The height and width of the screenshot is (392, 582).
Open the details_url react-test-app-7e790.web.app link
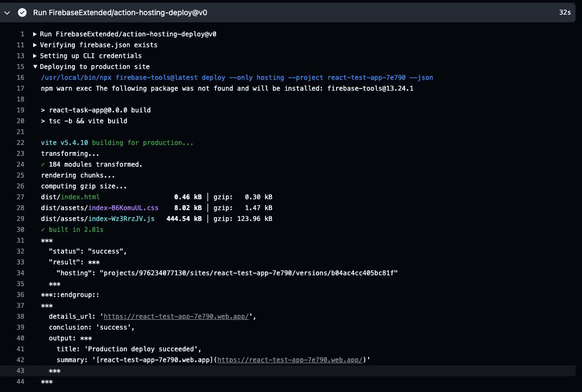pyautogui.click(x=176, y=317)
